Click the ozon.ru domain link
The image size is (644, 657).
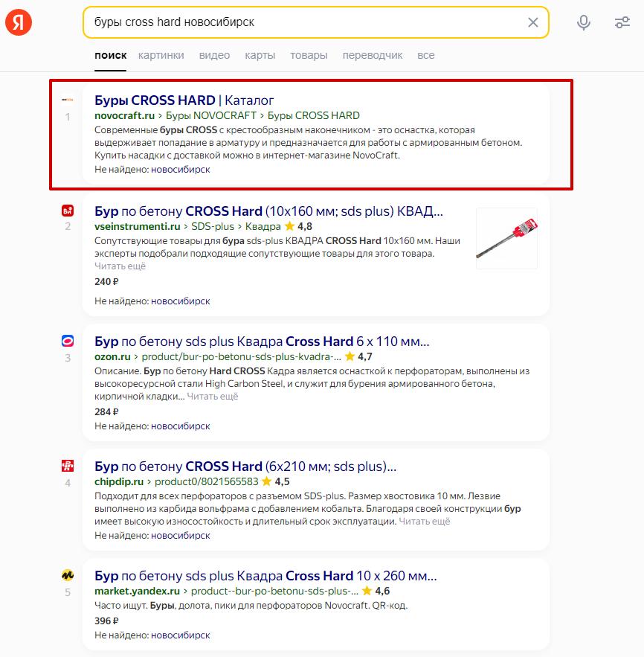112,356
